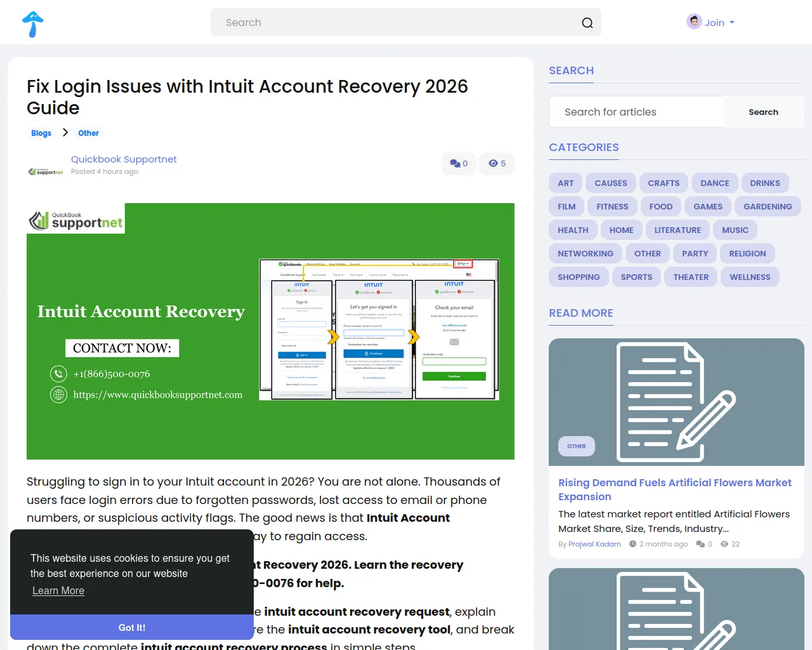Image resolution: width=812 pixels, height=650 pixels.
Task: Select the NETWORKING category tag
Action: 585,254
